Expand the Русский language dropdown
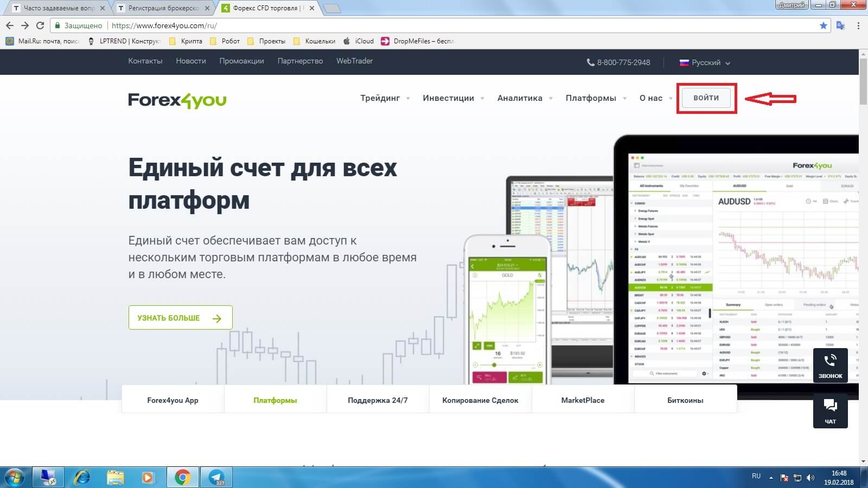Viewport: 868px width, 488px height. pyautogui.click(x=705, y=62)
